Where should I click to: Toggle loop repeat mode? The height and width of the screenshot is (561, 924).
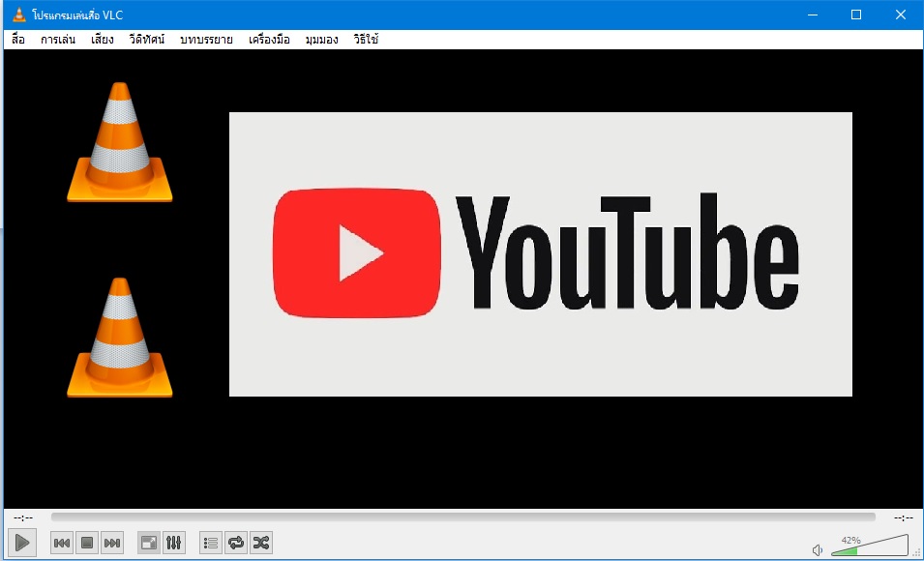(x=236, y=543)
